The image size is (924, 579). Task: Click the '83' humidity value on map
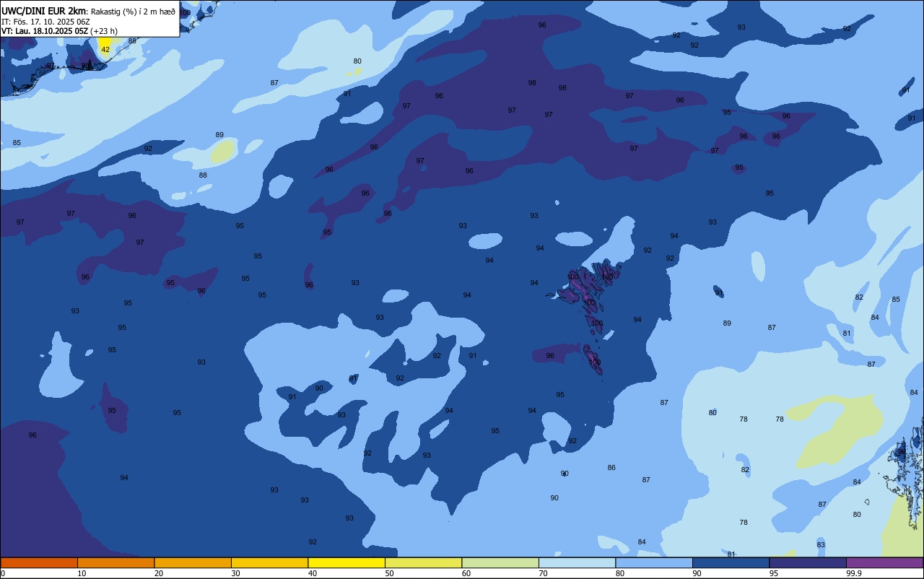coord(821,544)
